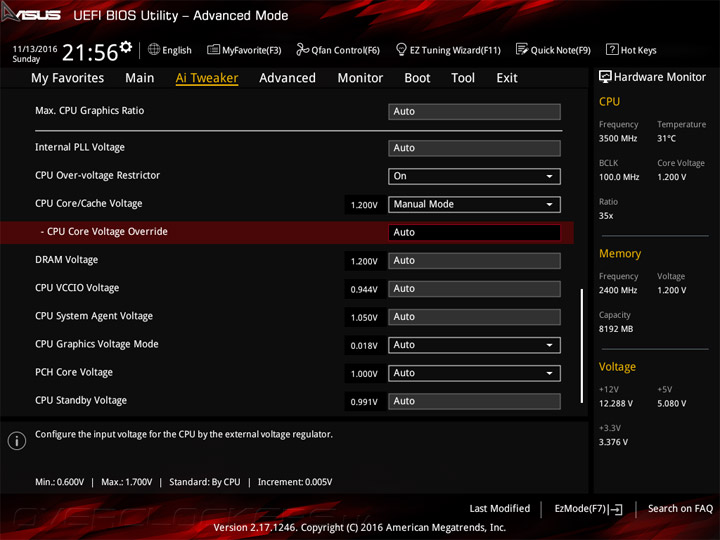720x540 pixels.
Task: Show Hot Keys list
Action: coord(631,50)
